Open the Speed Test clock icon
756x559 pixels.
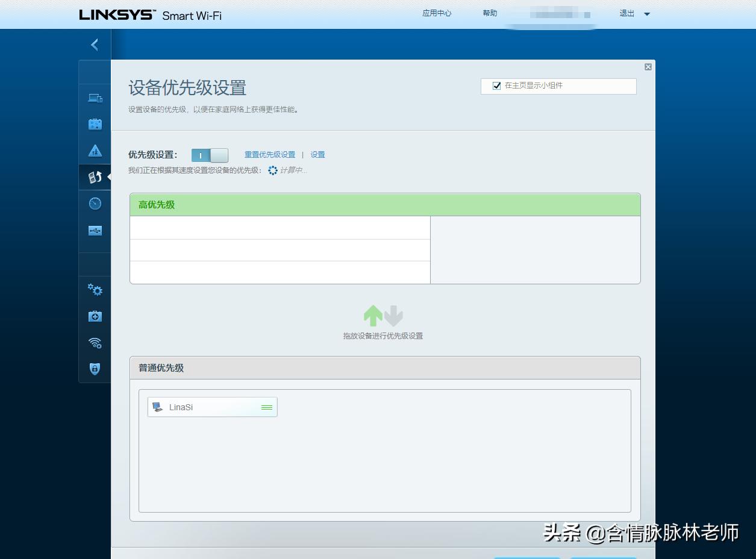point(95,203)
